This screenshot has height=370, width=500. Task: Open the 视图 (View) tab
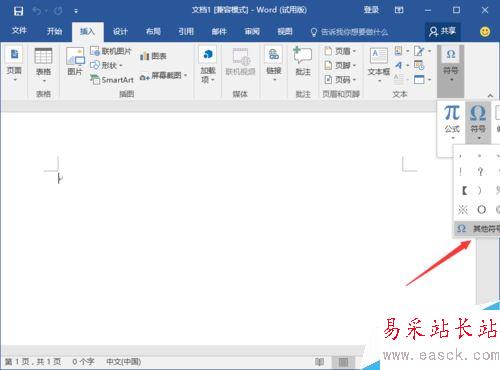pos(285,31)
